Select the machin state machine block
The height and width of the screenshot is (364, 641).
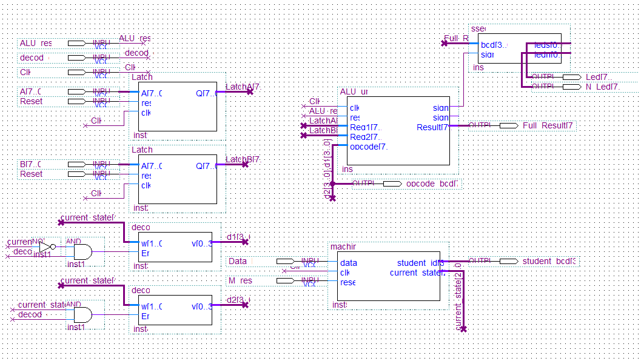click(388, 276)
